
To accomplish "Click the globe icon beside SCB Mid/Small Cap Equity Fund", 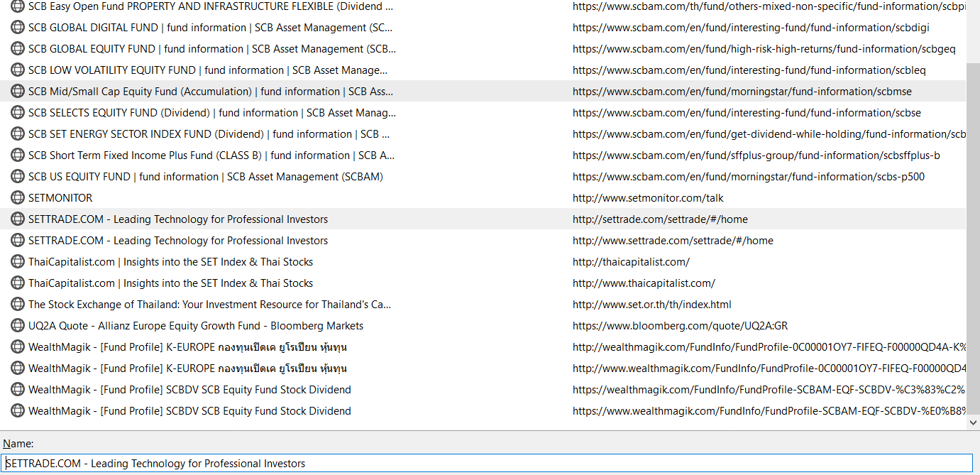I will [x=18, y=92].
